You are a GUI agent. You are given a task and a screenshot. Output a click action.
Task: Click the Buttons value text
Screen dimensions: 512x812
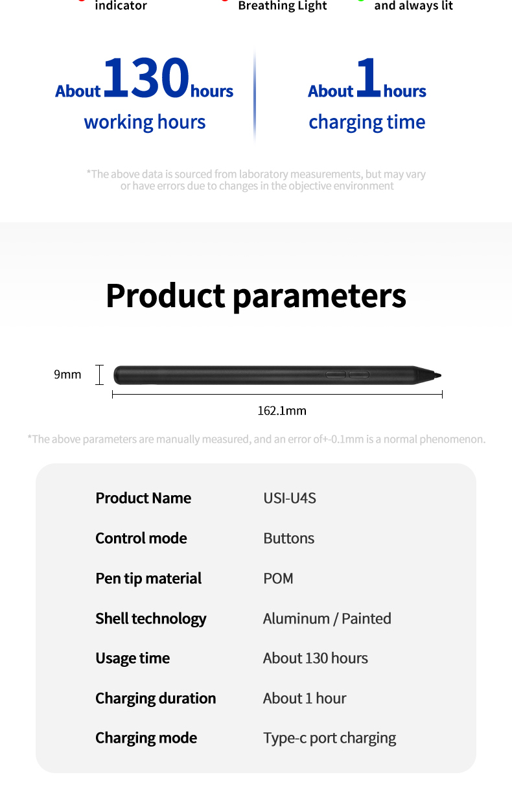[x=289, y=539]
